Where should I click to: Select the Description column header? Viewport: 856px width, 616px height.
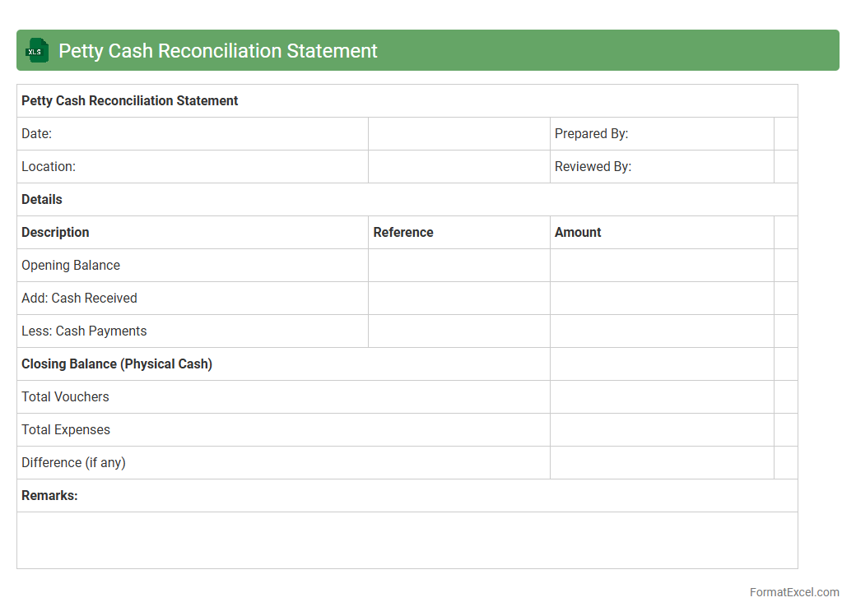coord(192,233)
